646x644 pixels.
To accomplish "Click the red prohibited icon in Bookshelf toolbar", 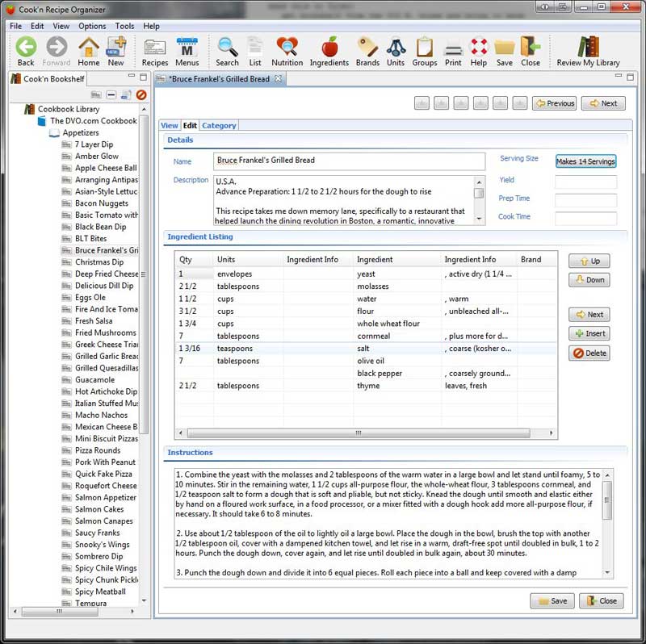I will point(141,95).
